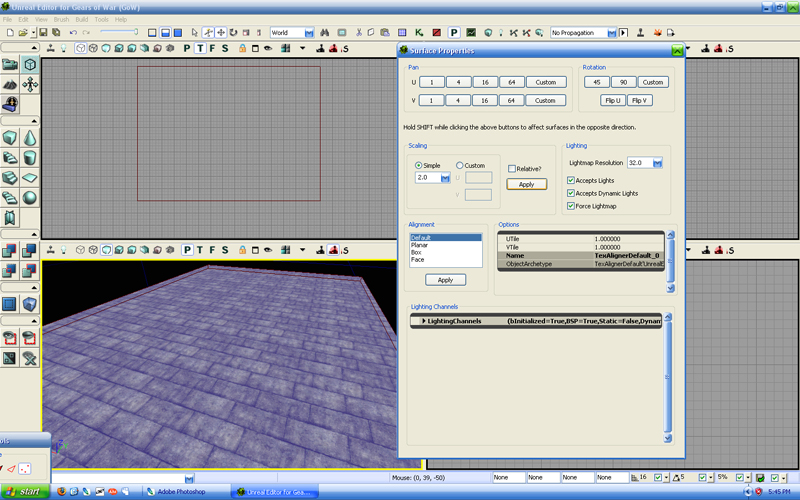Select the Custom scaling radio button

click(459, 165)
